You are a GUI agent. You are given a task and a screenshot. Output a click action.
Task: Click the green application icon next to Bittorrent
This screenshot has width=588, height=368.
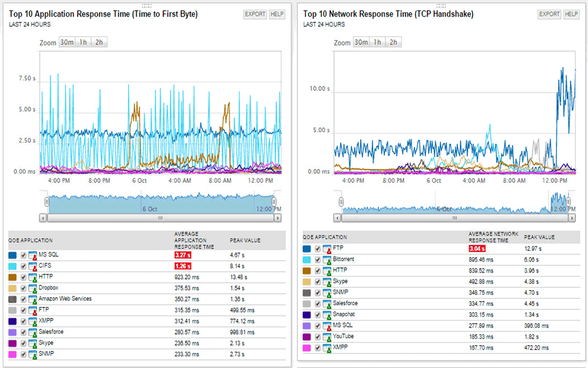tap(326, 259)
